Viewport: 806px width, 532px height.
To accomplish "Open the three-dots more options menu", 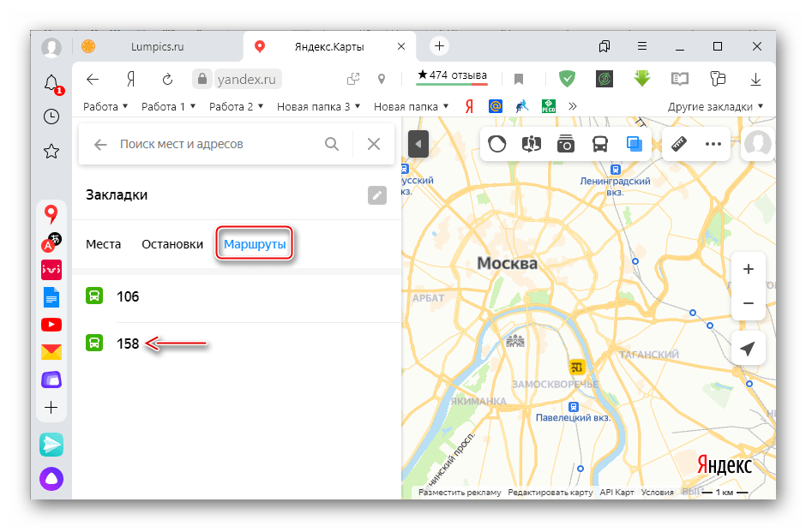I will 713,144.
